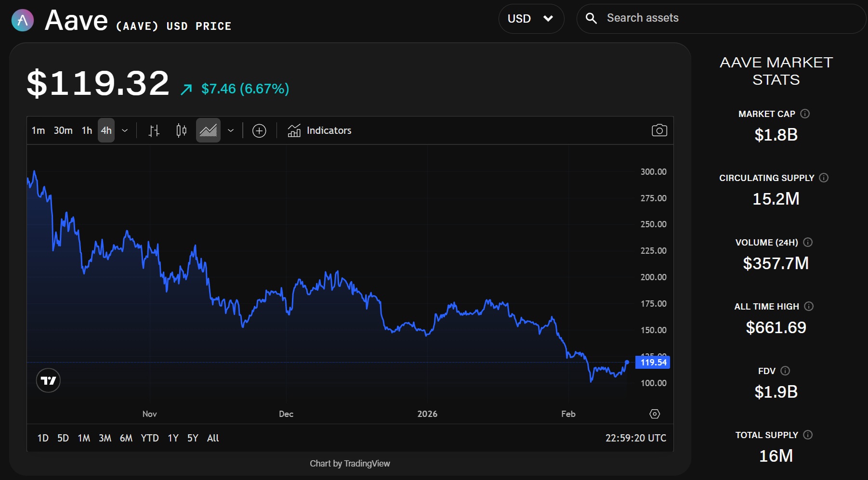Toggle the 4h interval button
The width and height of the screenshot is (868, 480).
pyautogui.click(x=106, y=130)
